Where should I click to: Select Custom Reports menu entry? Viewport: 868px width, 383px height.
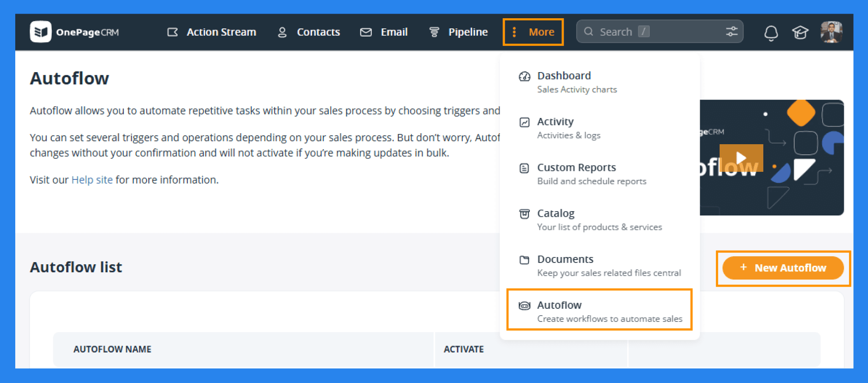[600, 174]
